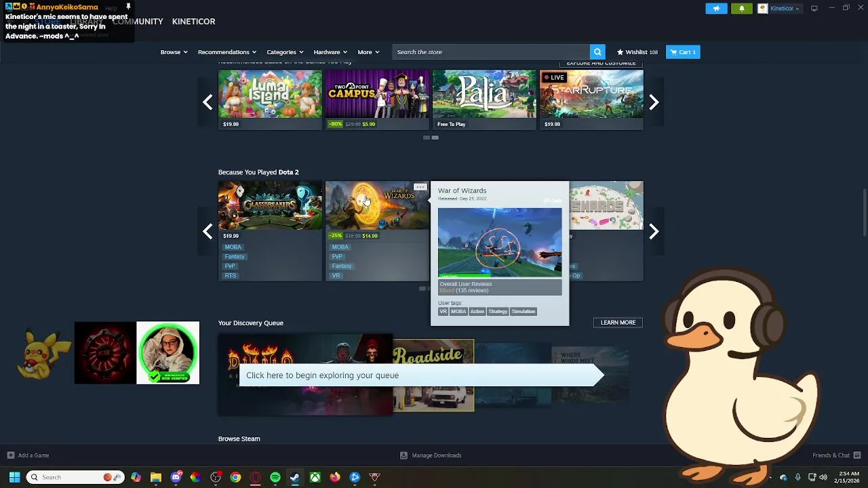Open Spotify from the taskbar
868x488 pixels.
pos(275,477)
